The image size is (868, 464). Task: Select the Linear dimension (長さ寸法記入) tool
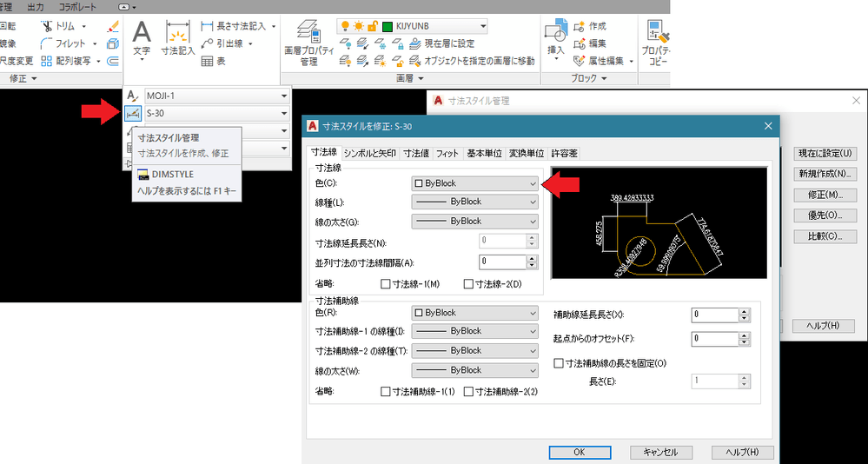[234, 26]
